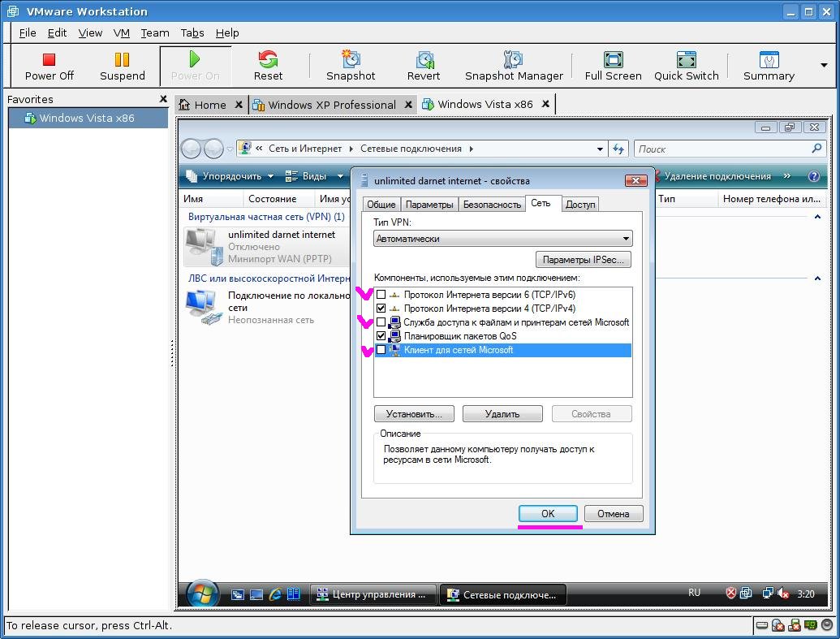840x639 pixels.
Task: Switch to the Windows XP Professional tab
Action: pos(332,105)
